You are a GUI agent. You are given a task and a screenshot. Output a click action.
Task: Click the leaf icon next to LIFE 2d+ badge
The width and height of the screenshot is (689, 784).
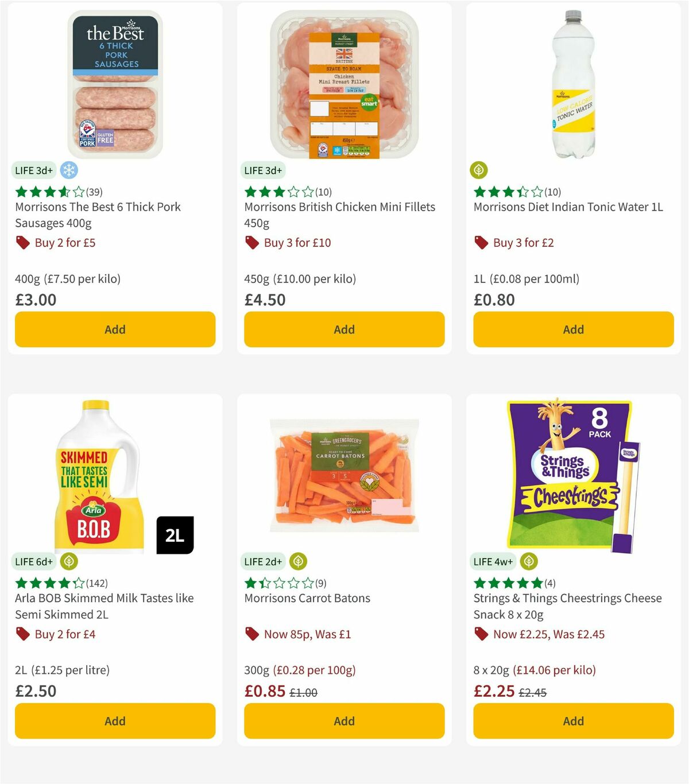pyautogui.click(x=298, y=561)
